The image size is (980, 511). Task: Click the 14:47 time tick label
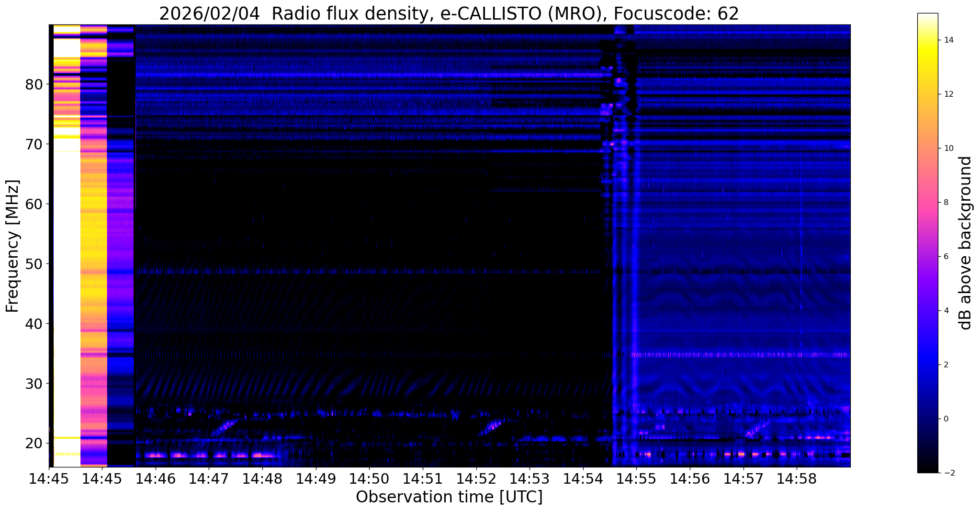(208, 478)
